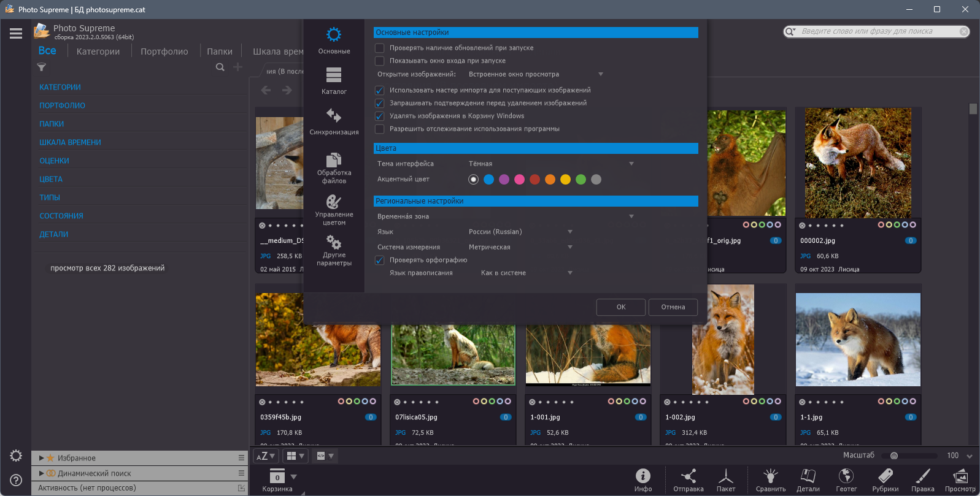Select the white accent color radio

(473, 179)
